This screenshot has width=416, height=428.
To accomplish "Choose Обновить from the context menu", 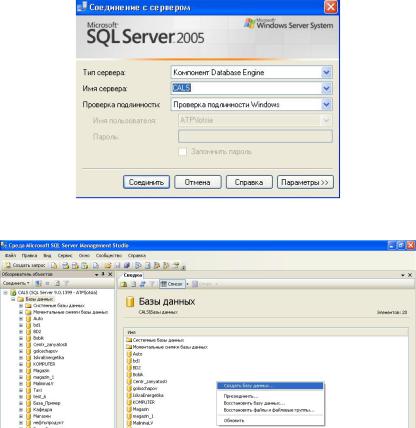I will [x=270, y=421].
